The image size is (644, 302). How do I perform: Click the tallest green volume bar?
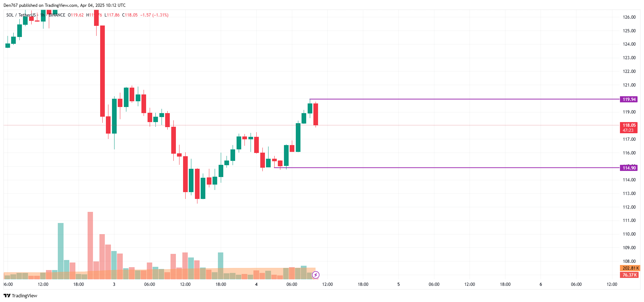(x=61, y=250)
